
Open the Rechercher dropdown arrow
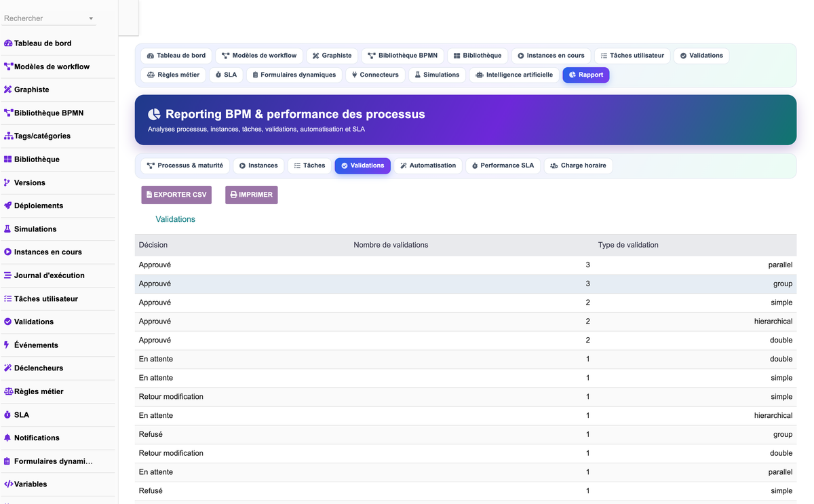[x=91, y=18]
